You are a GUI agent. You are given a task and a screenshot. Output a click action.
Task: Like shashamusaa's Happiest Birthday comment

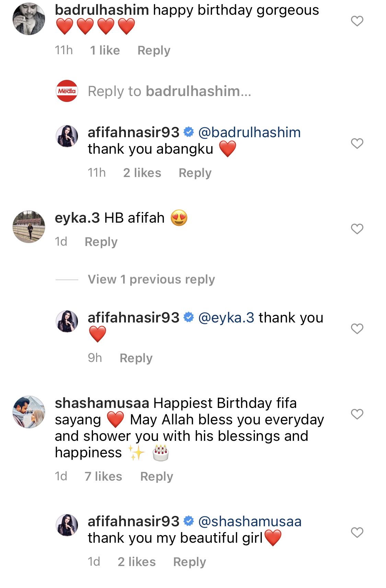point(357,414)
